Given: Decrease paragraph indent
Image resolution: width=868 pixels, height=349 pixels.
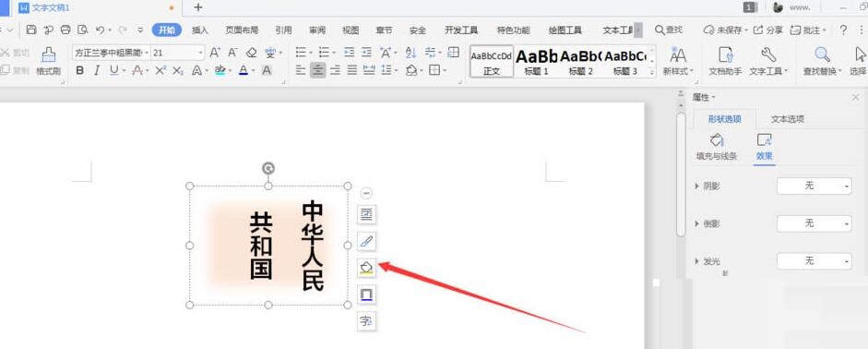Looking at the screenshot, I should coord(349,53).
